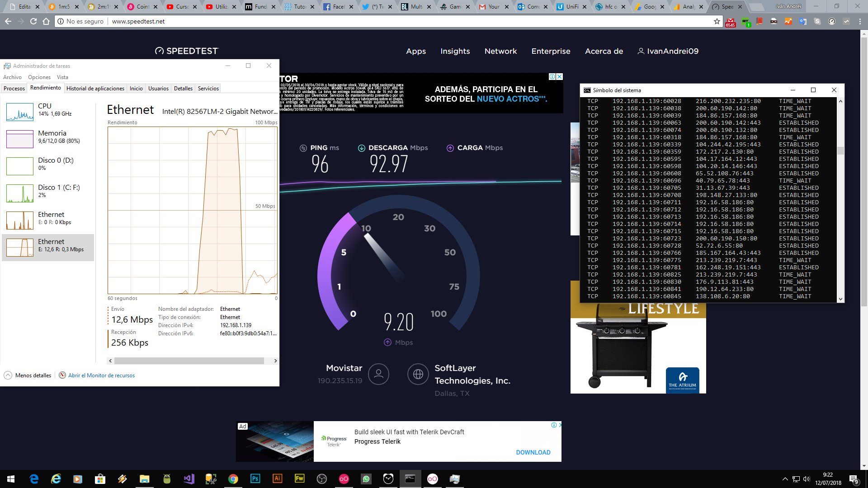Image resolution: width=868 pixels, height=488 pixels.
Task: Switch to the Historial de aplicaciones tab
Action: pos(95,89)
